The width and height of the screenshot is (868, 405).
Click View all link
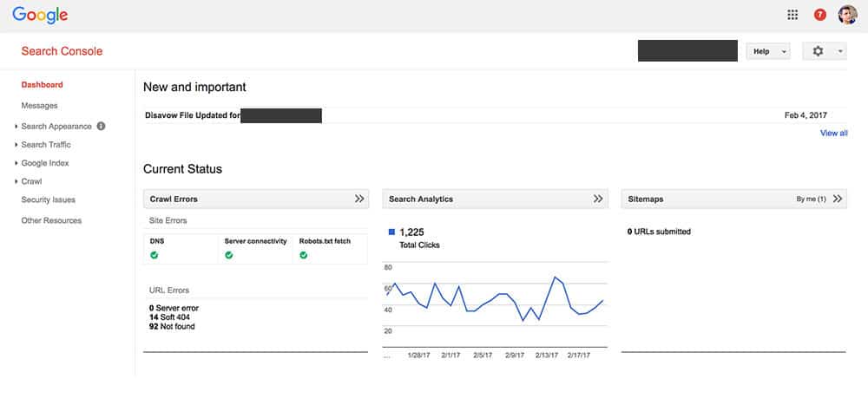tap(833, 134)
